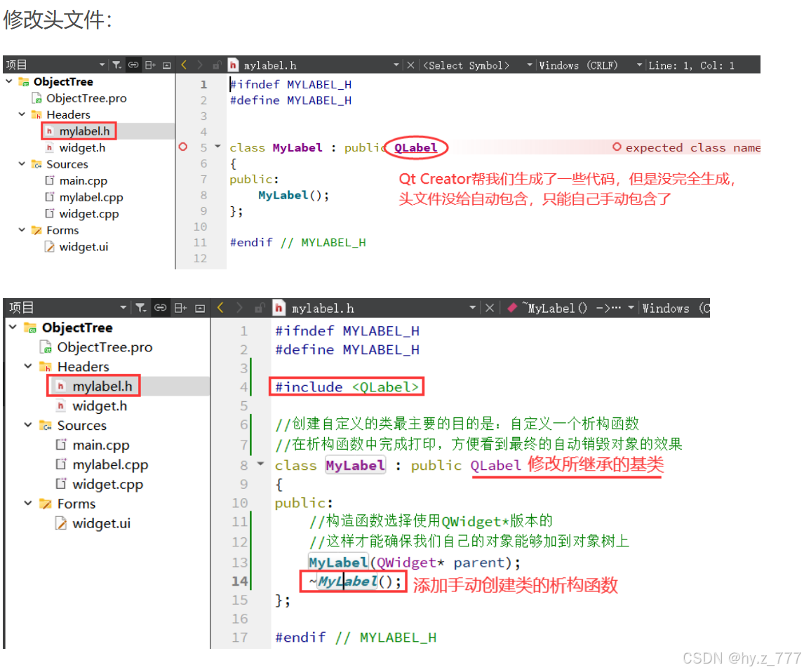Click 'expected class name' error message
The width and height of the screenshot is (804, 672).
[x=692, y=147]
